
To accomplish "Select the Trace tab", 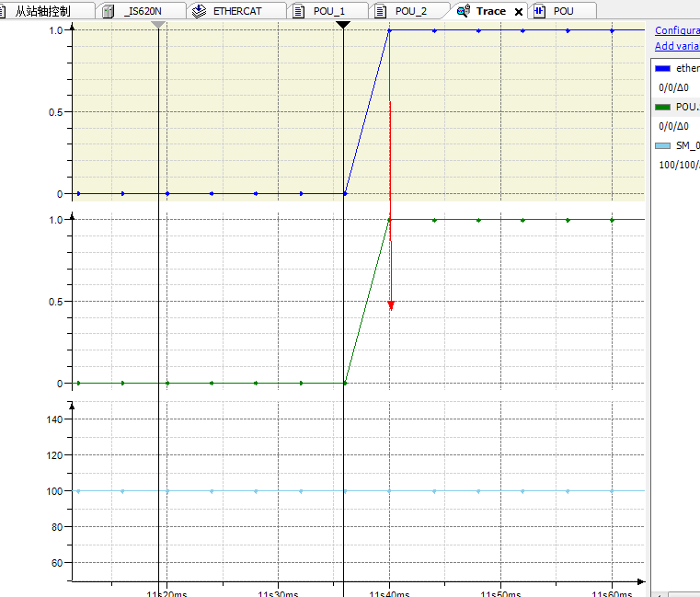I will coord(491,11).
